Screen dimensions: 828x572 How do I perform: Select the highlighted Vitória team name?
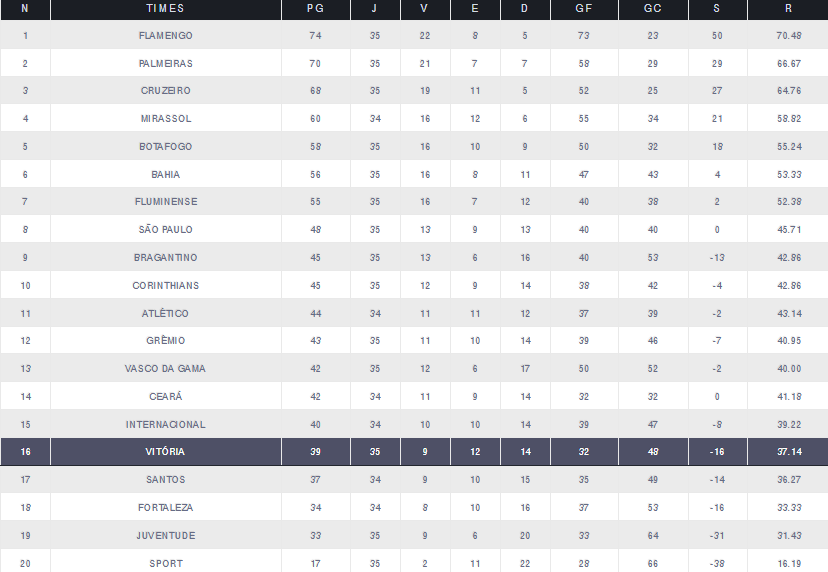[x=166, y=452]
